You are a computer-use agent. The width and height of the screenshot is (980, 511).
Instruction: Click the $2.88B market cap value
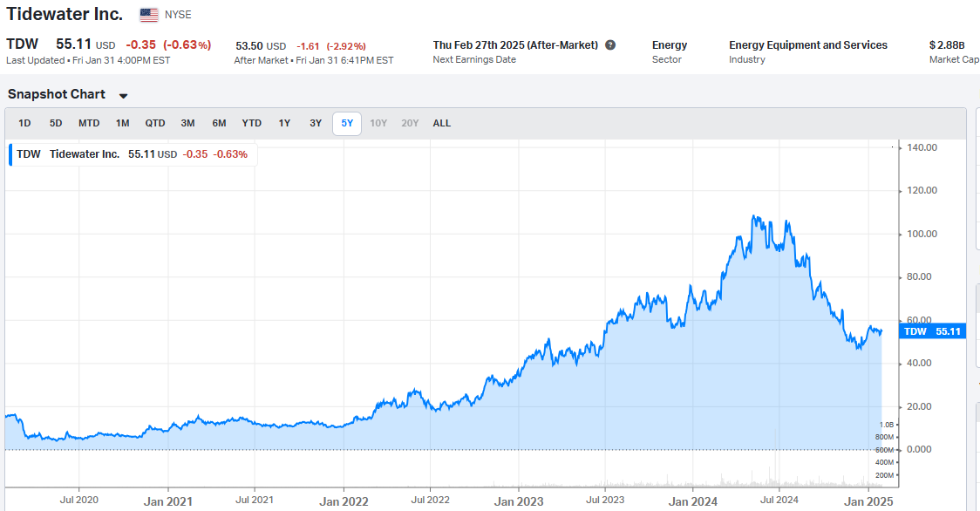[x=947, y=45]
